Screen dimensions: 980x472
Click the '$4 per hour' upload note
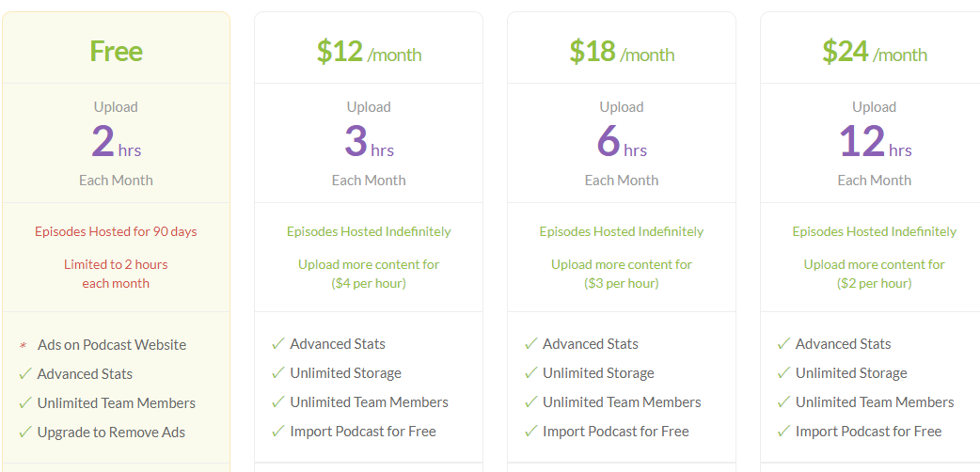click(369, 283)
